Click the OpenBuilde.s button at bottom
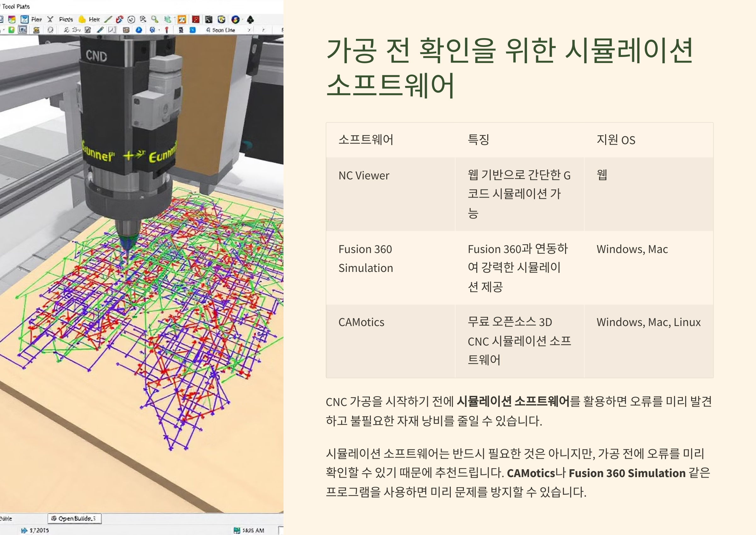756x535 pixels. (75, 519)
